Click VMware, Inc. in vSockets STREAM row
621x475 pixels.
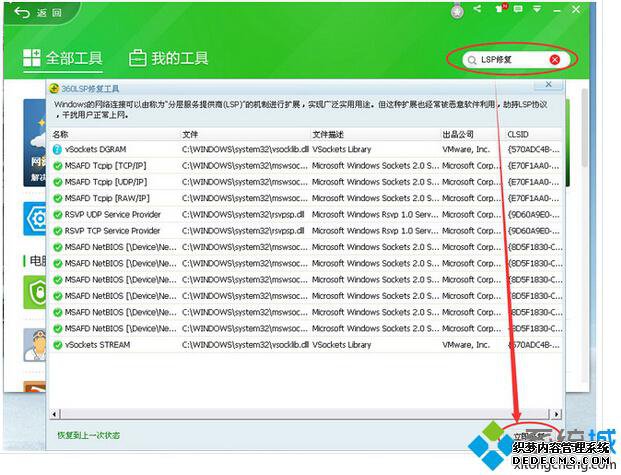pyautogui.click(x=466, y=345)
